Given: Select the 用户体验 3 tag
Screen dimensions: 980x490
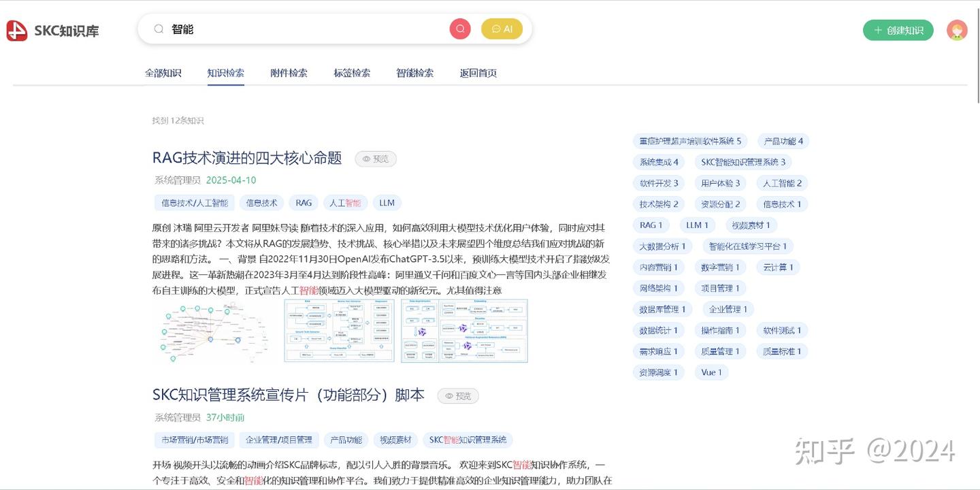Looking at the screenshot, I should (721, 183).
